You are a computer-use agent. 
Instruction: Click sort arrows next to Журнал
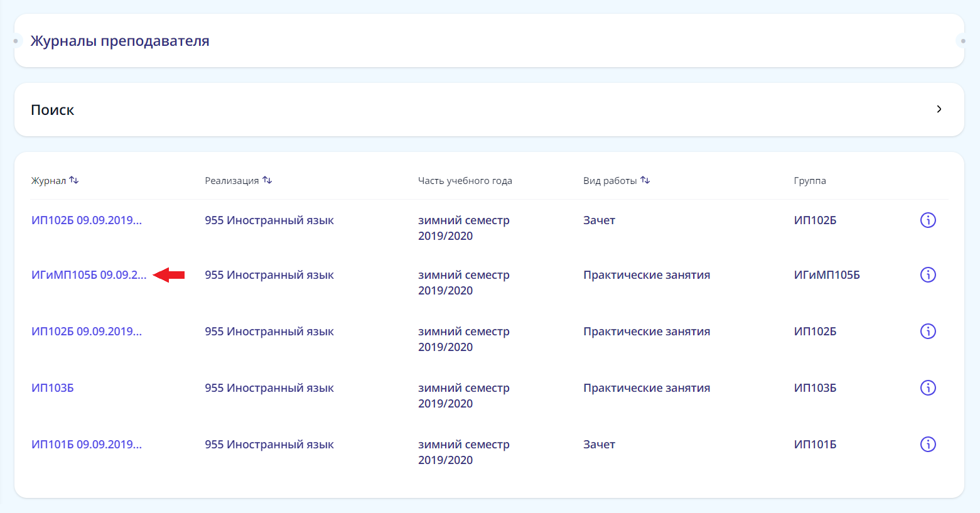click(74, 180)
